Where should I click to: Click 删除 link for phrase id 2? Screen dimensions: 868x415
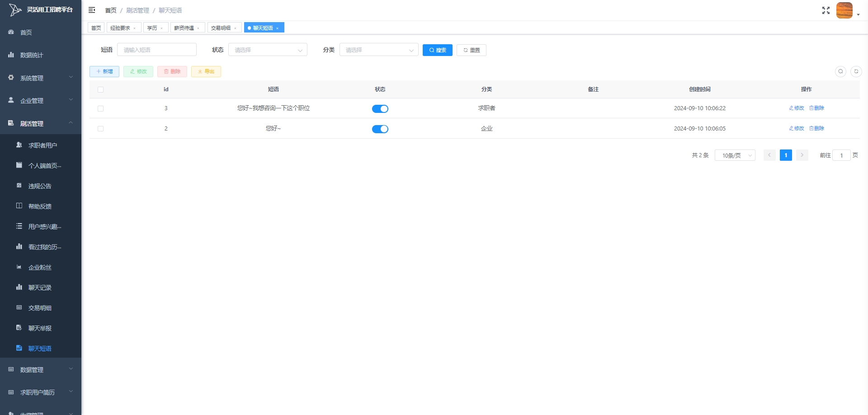pyautogui.click(x=817, y=129)
